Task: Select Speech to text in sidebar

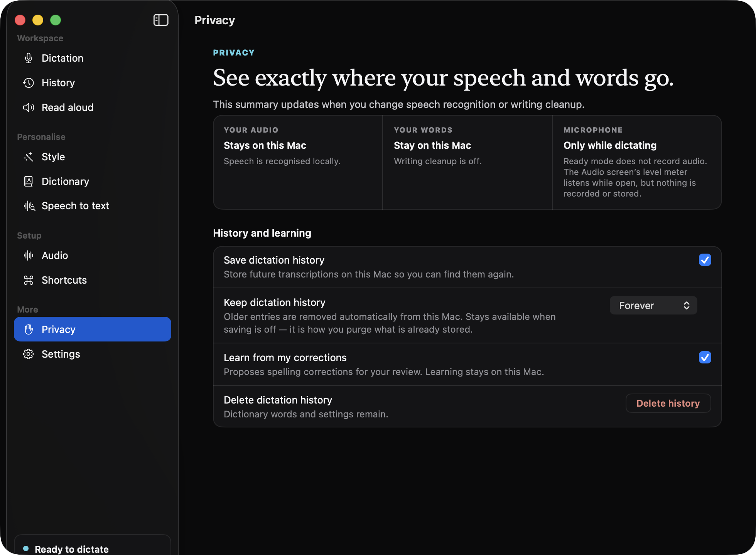Action: (93, 206)
